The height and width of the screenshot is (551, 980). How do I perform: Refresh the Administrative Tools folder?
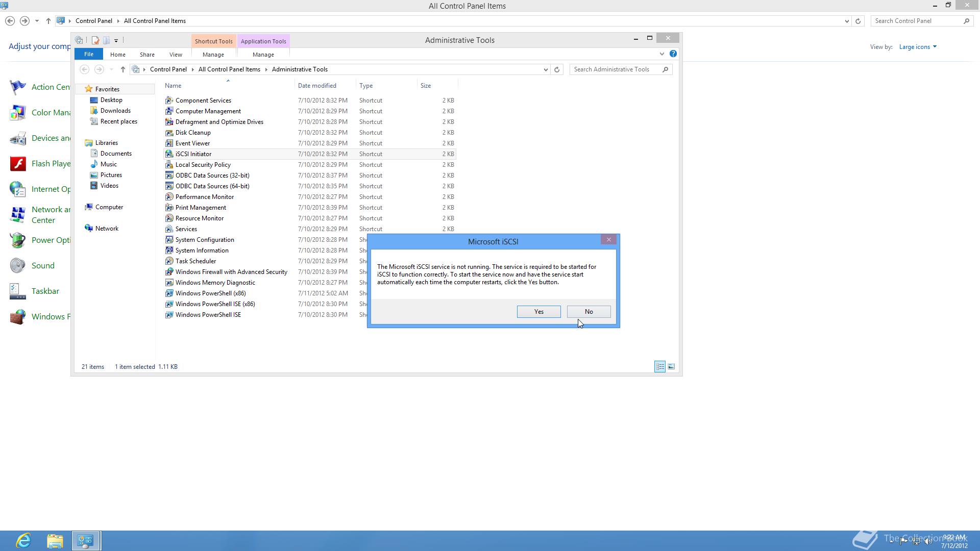(557, 69)
